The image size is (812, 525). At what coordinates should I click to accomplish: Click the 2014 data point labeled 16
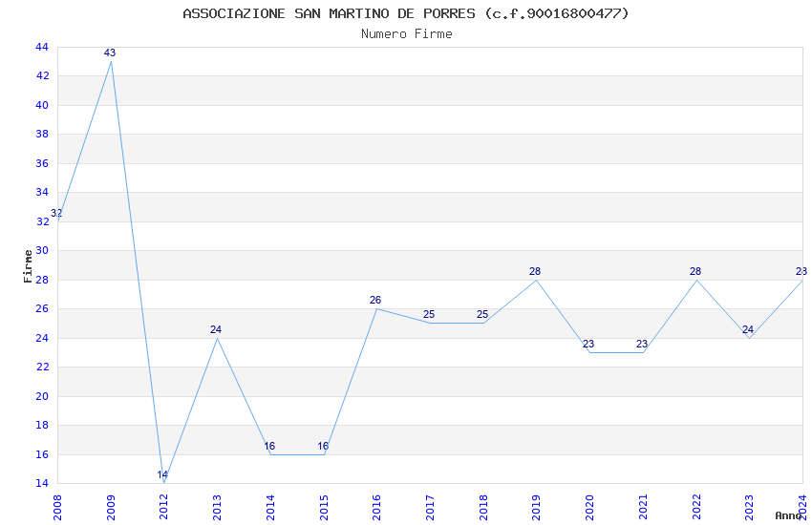(x=269, y=446)
